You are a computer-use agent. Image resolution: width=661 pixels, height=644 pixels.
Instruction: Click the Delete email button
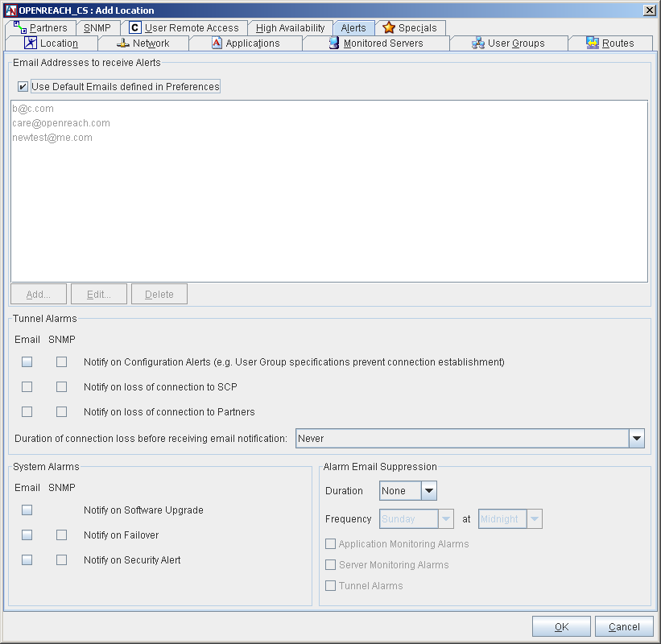(x=159, y=294)
